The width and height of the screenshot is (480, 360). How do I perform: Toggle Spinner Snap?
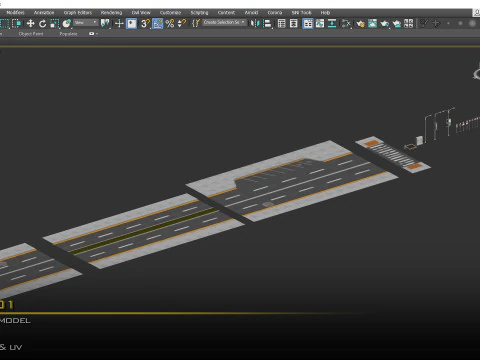pyautogui.click(x=182, y=23)
